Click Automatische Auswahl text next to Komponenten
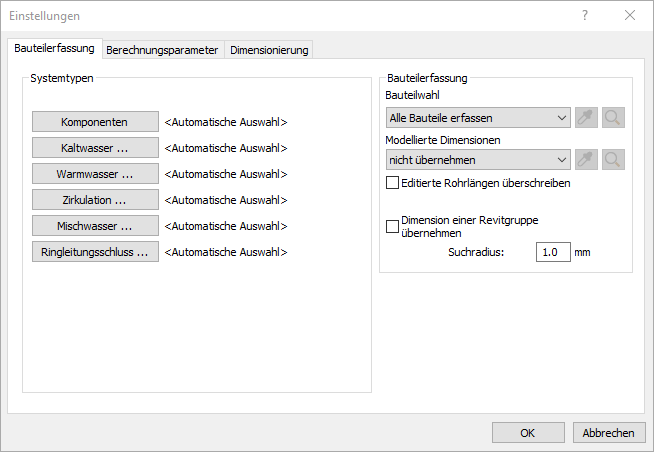This screenshot has width=654, height=452. [226, 122]
